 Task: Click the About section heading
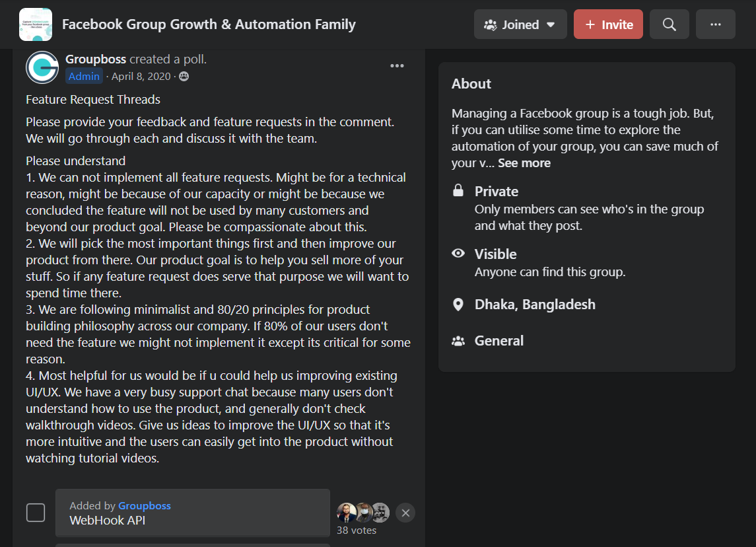coord(471,84)
